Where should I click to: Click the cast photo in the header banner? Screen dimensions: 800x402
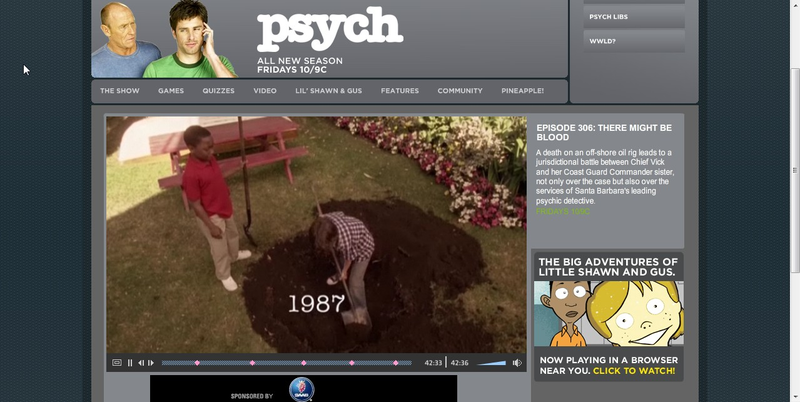(x=164, y=39)
